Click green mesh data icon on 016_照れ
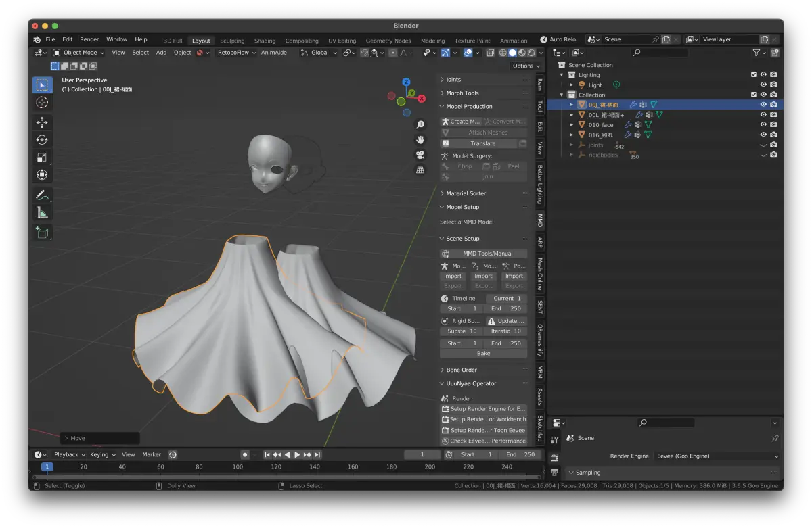812x528 pixels. pyautogui.click(x=648, y=135)
